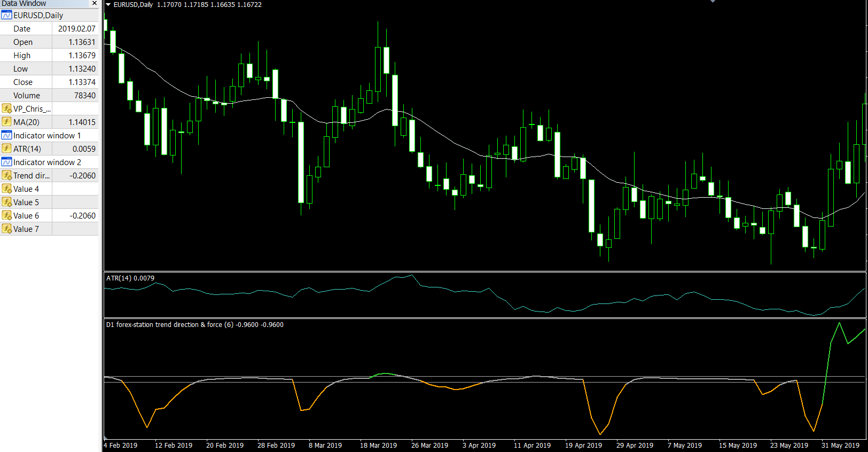This screenshot has height=452, width=868.
Task: Click the MA(20) indicator icon
Action: [6, 122]
